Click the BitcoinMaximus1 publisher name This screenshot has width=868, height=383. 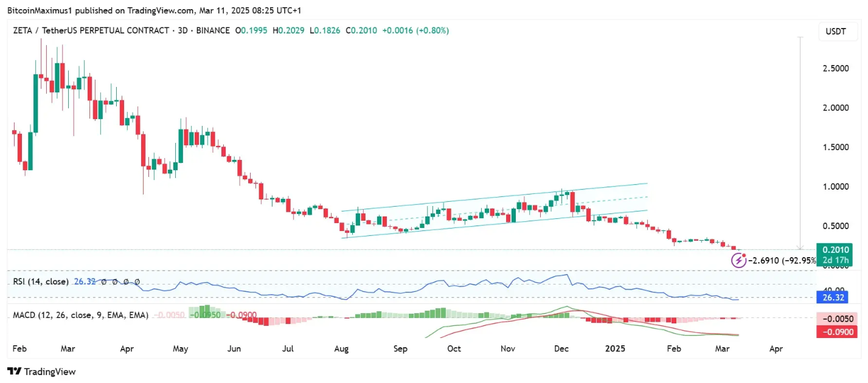click(39, 10)
